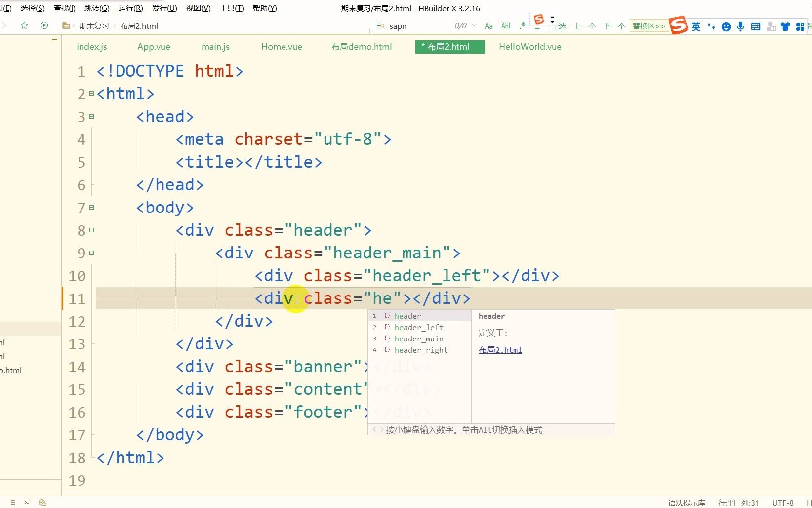The width and height of the screenshot is (812, 508).
Task: Open 布局2.html definition link in popup
Action: click(x=500, y=350)
